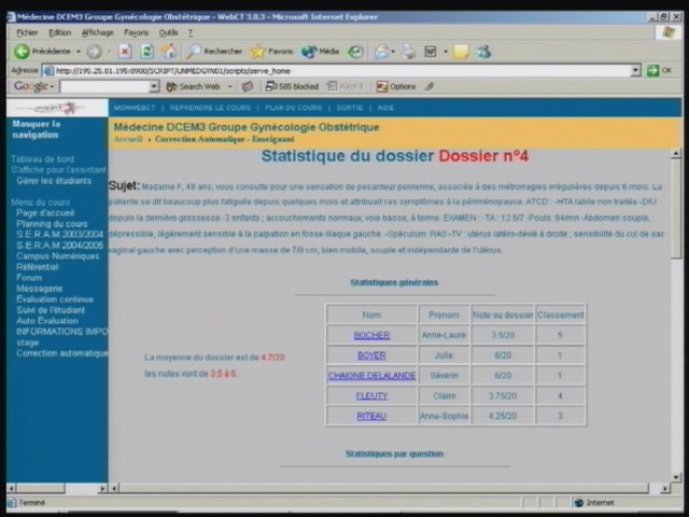Click the Précédente back arrow icon
The height and width of the screenshot is (517, 689).
point(21,51)
